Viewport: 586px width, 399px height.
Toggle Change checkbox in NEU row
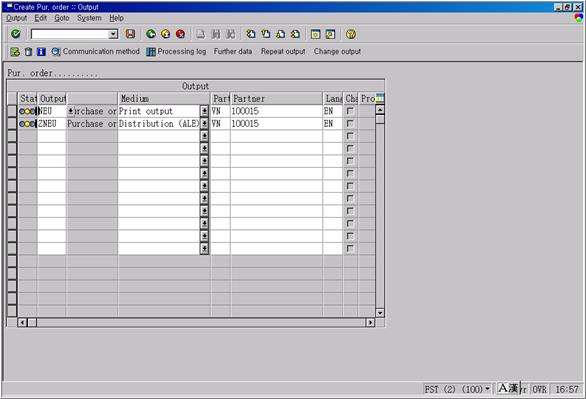(x=350, y=111)
